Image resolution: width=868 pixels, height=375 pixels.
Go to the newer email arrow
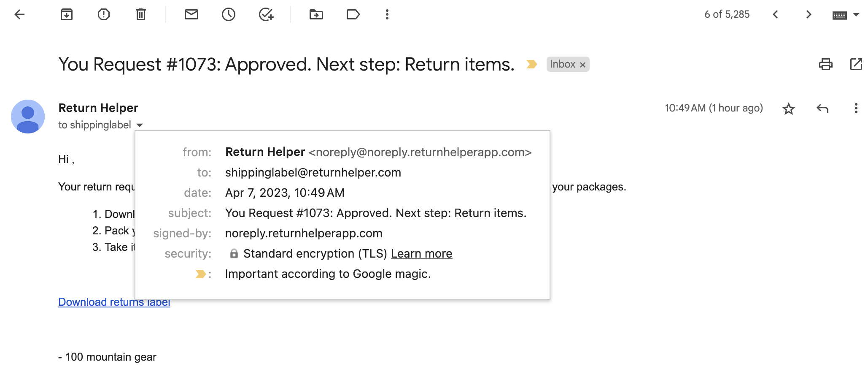[x=775, y=14]
